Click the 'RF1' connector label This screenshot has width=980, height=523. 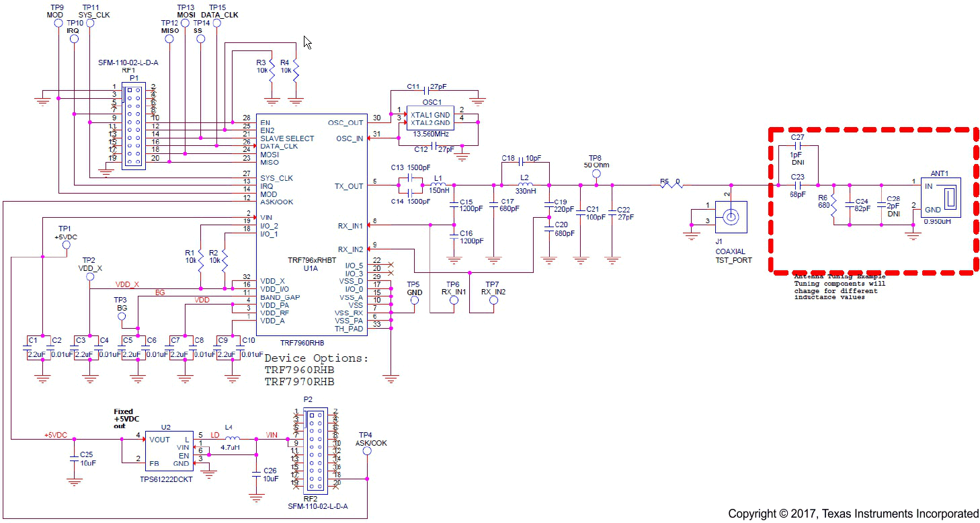(128, 70)
